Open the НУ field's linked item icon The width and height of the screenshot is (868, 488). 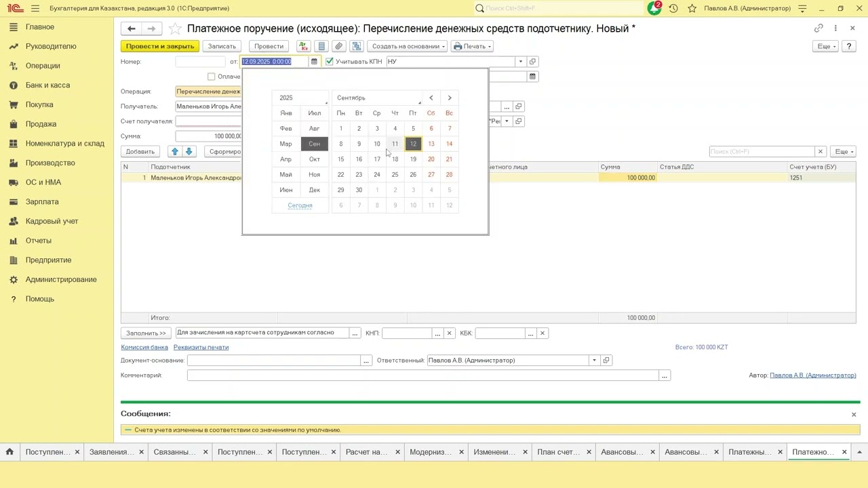pyautogui.click(x=533, y=62)
